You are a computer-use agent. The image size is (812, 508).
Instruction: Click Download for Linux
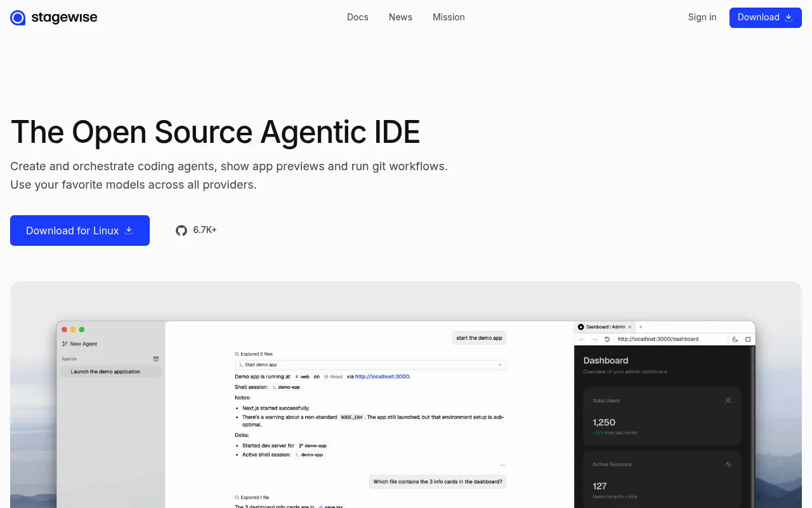pyautogui.click(x=80, y=231)
